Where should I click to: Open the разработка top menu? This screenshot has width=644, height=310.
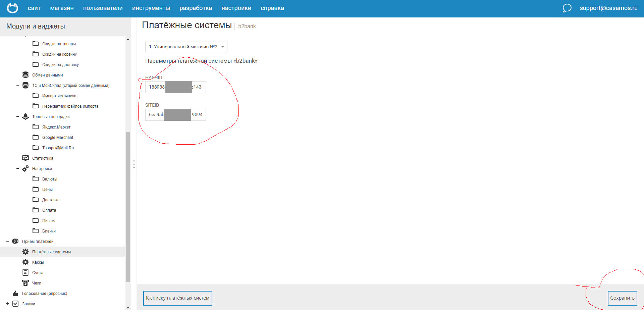[196, 8]
